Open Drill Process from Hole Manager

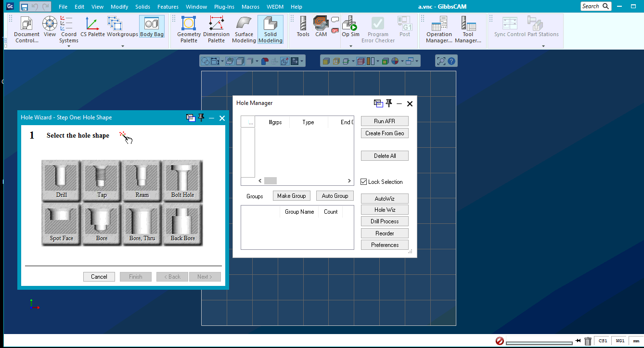pos(385,221)
